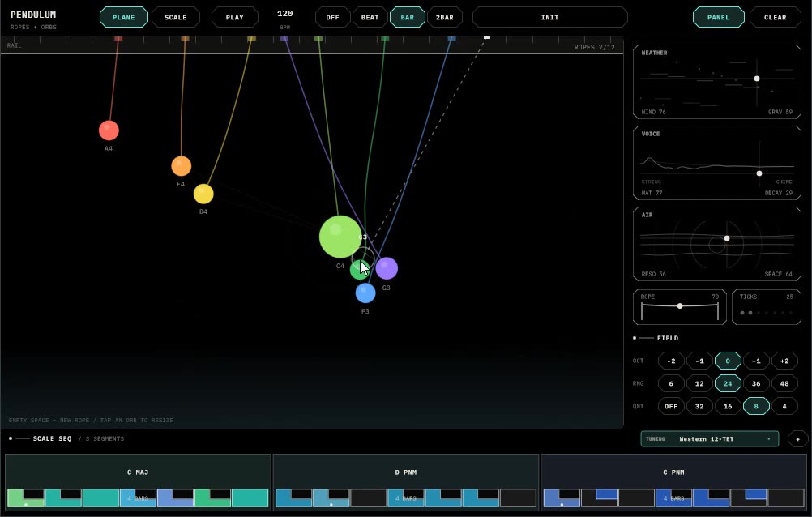Set RNG to 24
Image resolution: width=812 pixels, height=517 pixels.
point(728,384)
